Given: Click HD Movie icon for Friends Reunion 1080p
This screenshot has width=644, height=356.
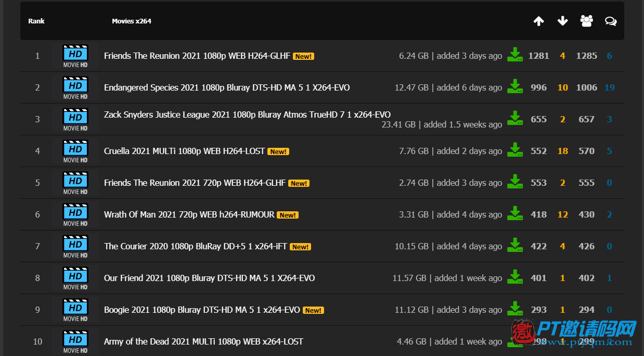Looking at the screenshot, I should 75,56.
